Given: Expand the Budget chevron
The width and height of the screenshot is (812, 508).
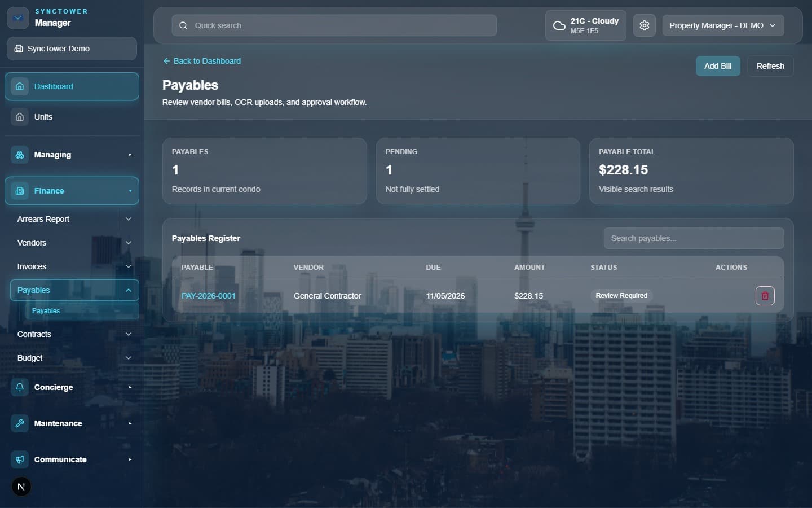Looking at the screenshot, I should pyautogui.click(x=129, y=358).
